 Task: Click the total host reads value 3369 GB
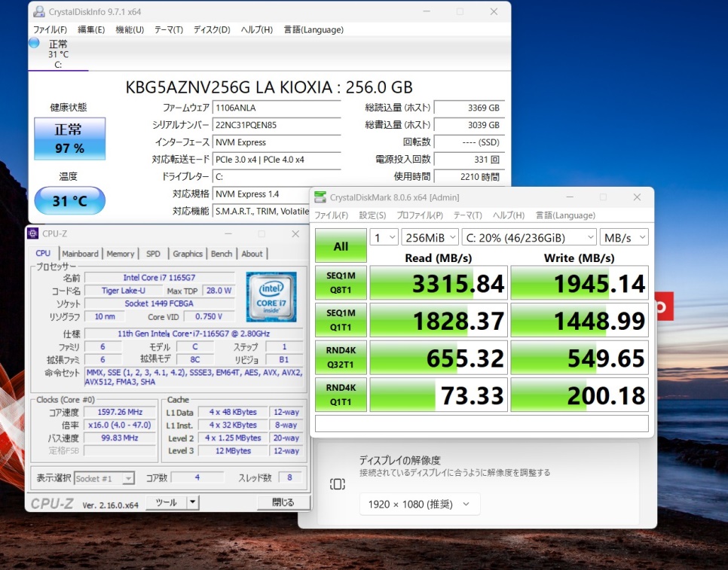pos(470,108)
